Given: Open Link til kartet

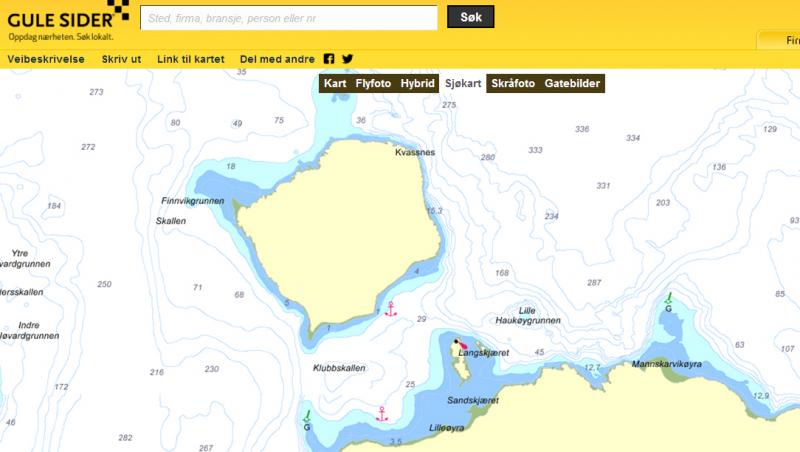Looking at the screenshot, I should [191, 59].
